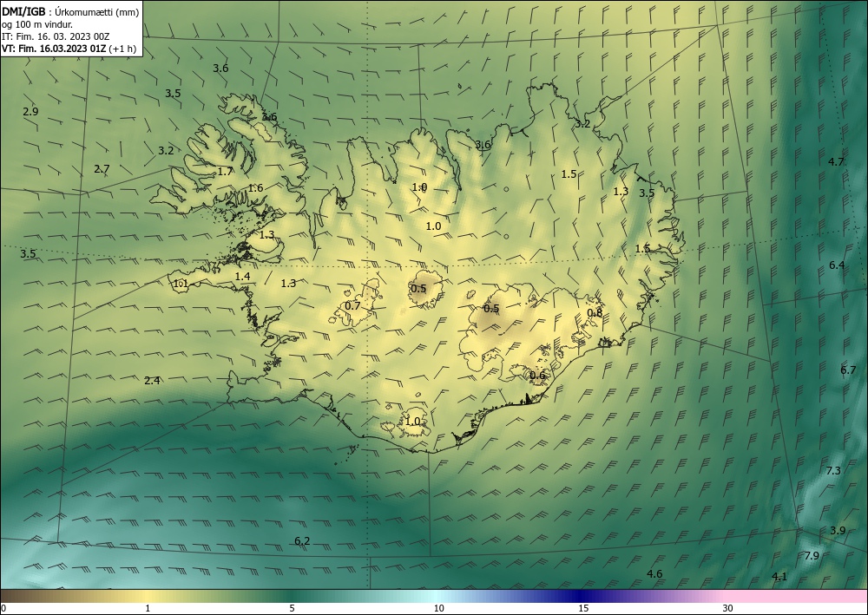Click the color scale tick label '30'
The image size is (868, 615).
[x=727, y=609]
